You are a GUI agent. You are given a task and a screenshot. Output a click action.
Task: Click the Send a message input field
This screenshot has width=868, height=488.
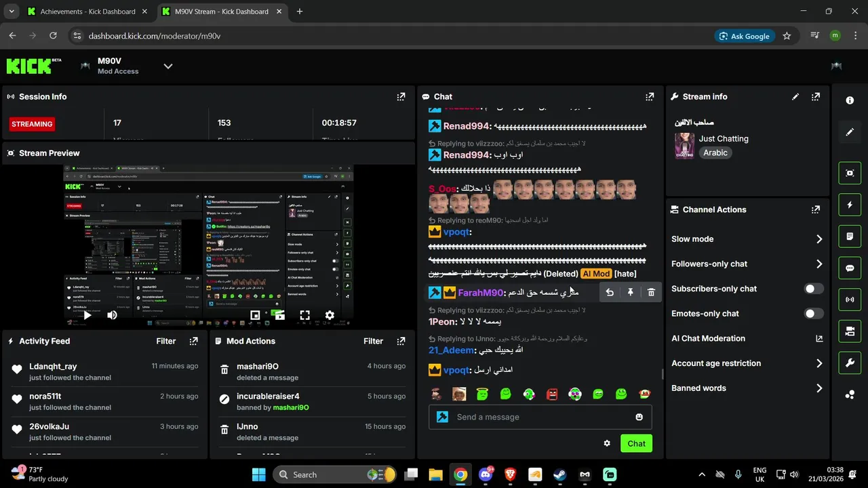[541, 417]
